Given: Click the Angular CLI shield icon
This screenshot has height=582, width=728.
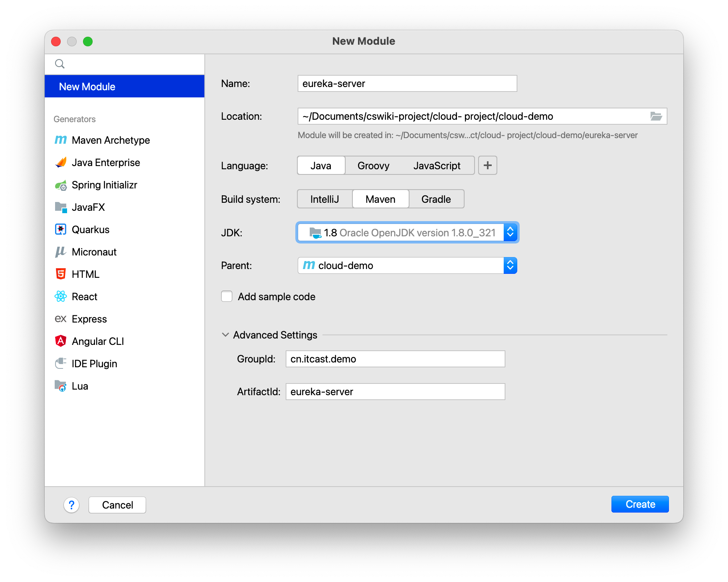Looking at the screenshot, I should (61, 341).
